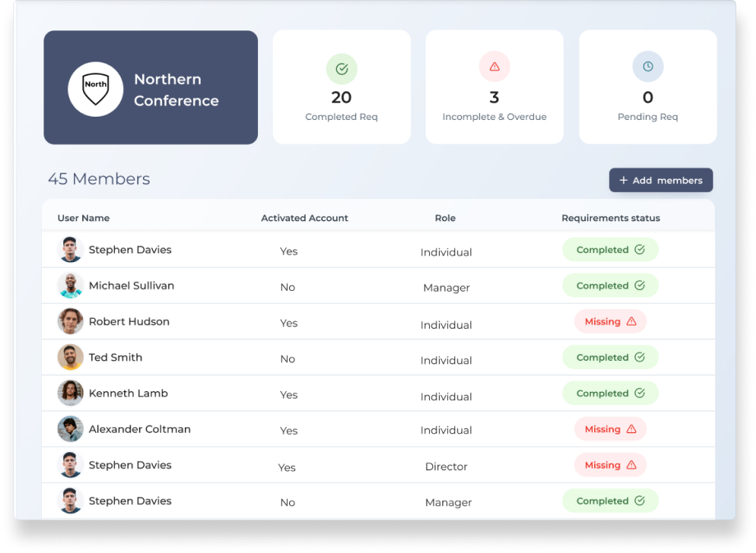The height and width of the screenshot is (553, 756).
Task: Click Alexander Coltman's profile avatar
Action: 71,429
